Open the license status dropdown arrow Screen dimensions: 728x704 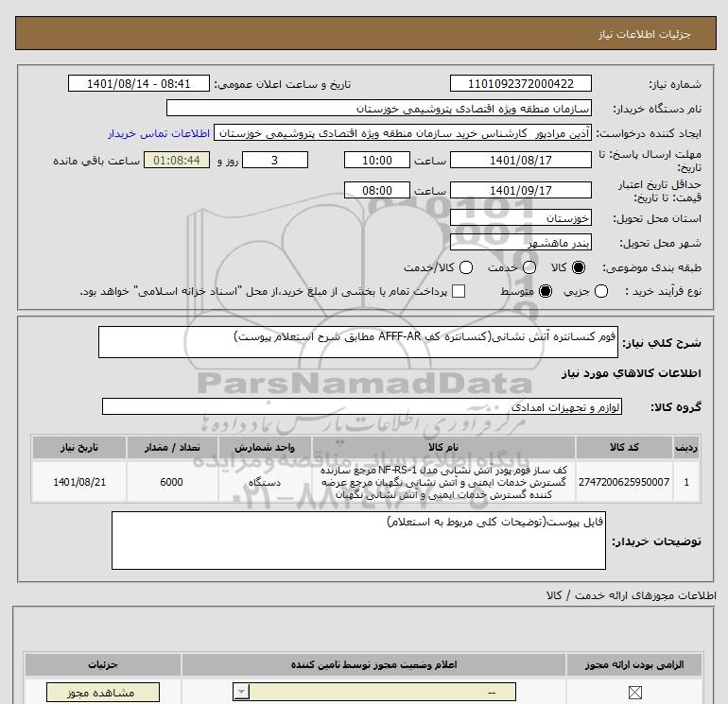point(241,693)
